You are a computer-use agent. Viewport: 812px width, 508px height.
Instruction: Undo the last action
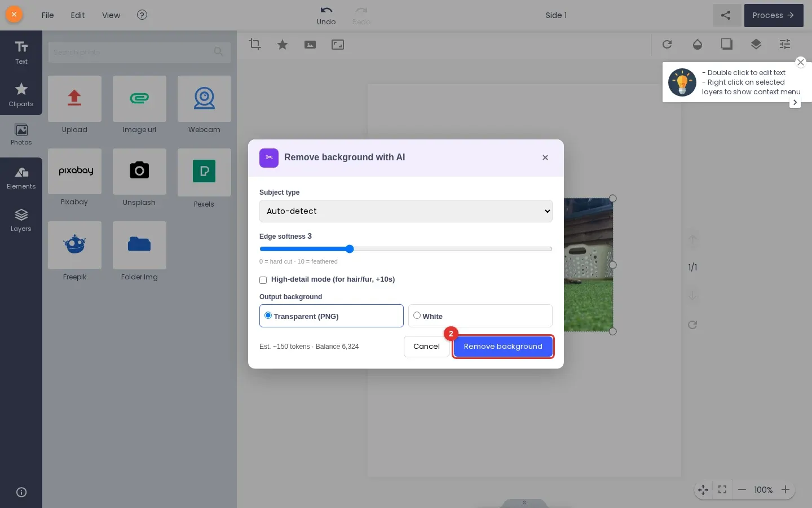point(326,15)
